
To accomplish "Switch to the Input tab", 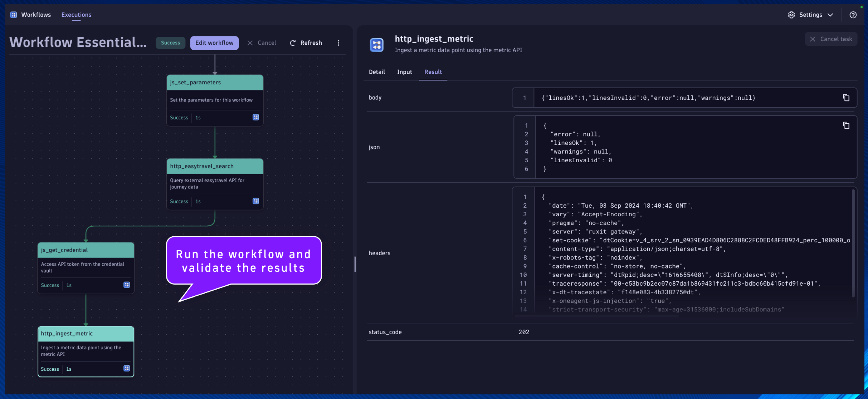I will click(405, 72).
